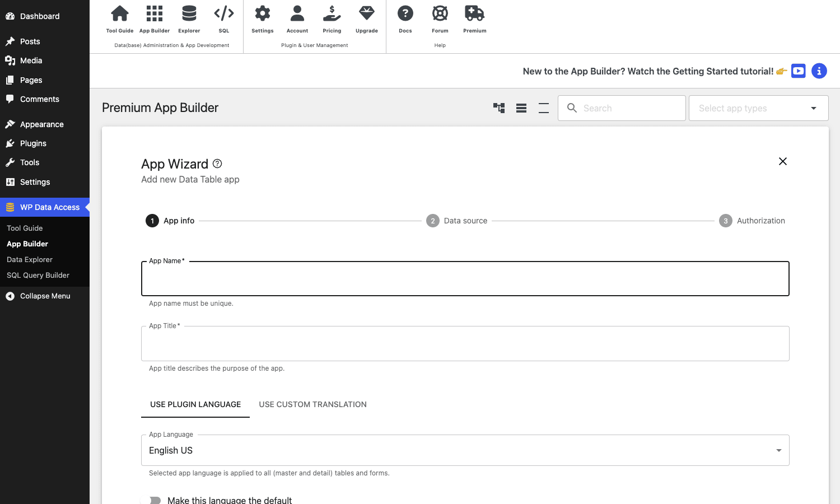This screenshot has width=840, height=504.
Task: Open App Builder grid icon in toolbar
Action: pos(155,13)
